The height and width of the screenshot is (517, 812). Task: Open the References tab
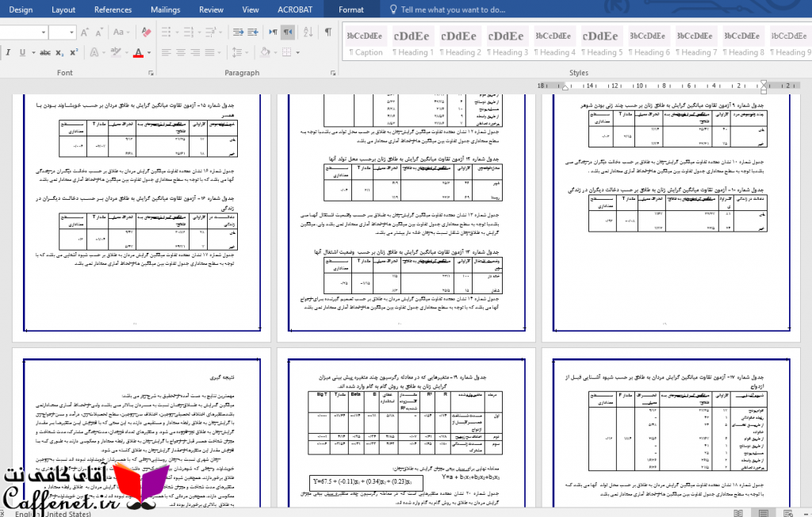[x=113, y=10]
